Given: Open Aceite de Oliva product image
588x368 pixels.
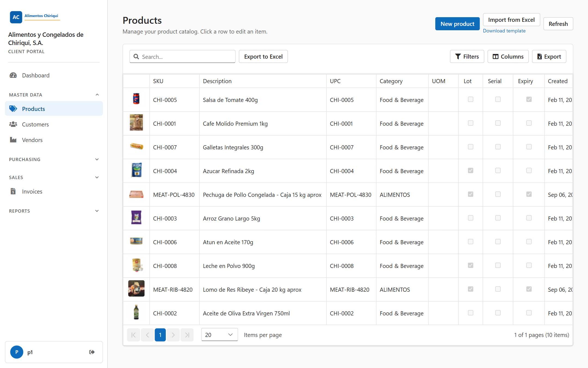Looking at the screenshot, I should [136, 312].
